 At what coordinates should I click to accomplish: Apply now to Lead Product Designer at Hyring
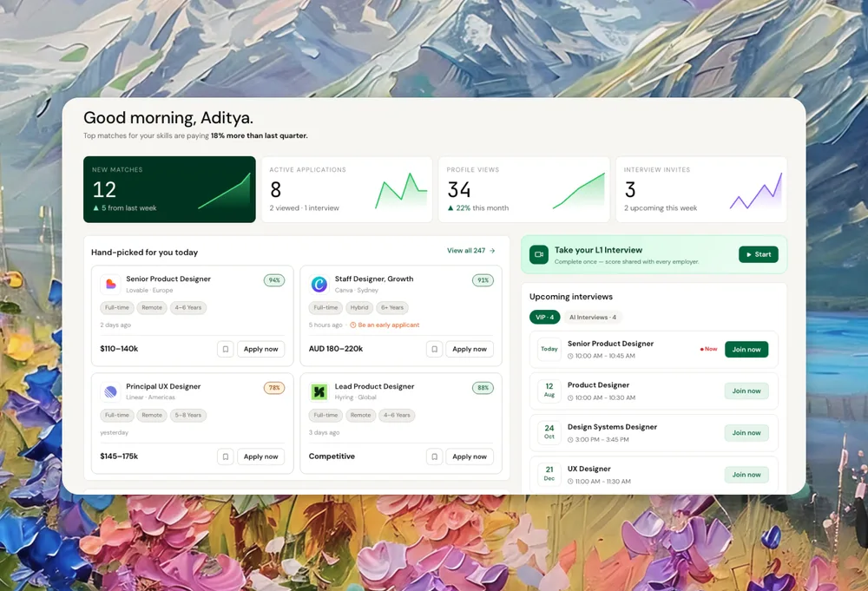click(470, 456)
